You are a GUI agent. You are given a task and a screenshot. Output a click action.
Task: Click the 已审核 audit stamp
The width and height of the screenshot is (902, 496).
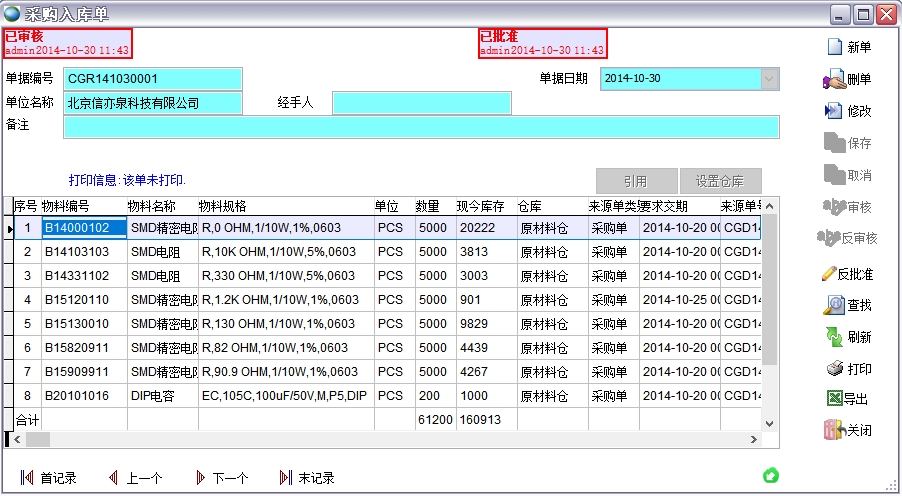(67, 43)
